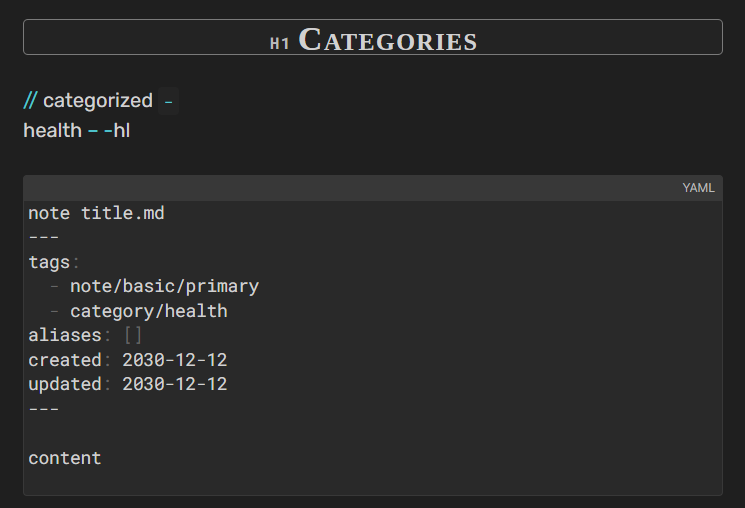Viewport: 745px width, 508px height.
Task: Select the word categorized
Action: pos(98,101)
